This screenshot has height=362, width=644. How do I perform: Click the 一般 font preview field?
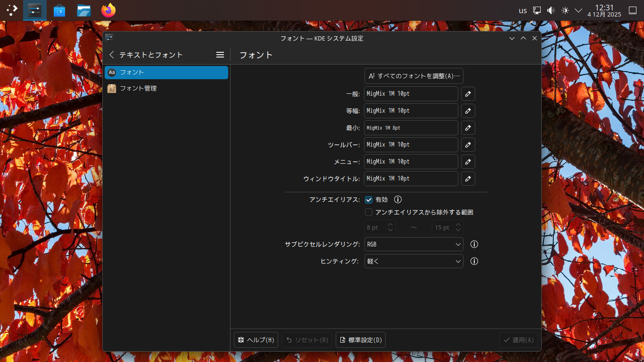(411, 94)
